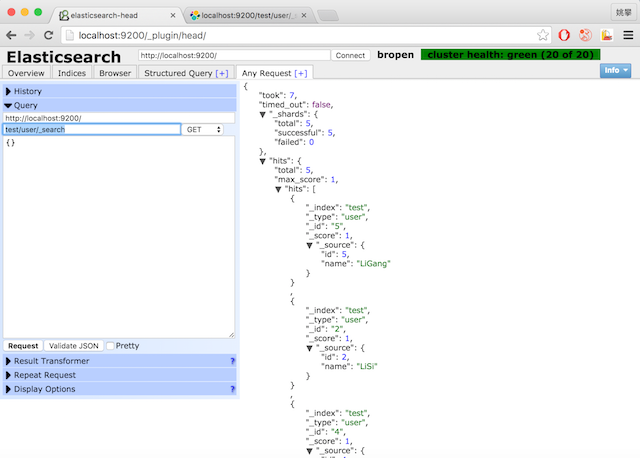The height and width of the screenshot is (458, 640).
Task: Click the Validate JSON button
Action: click(x=74, y=346)
